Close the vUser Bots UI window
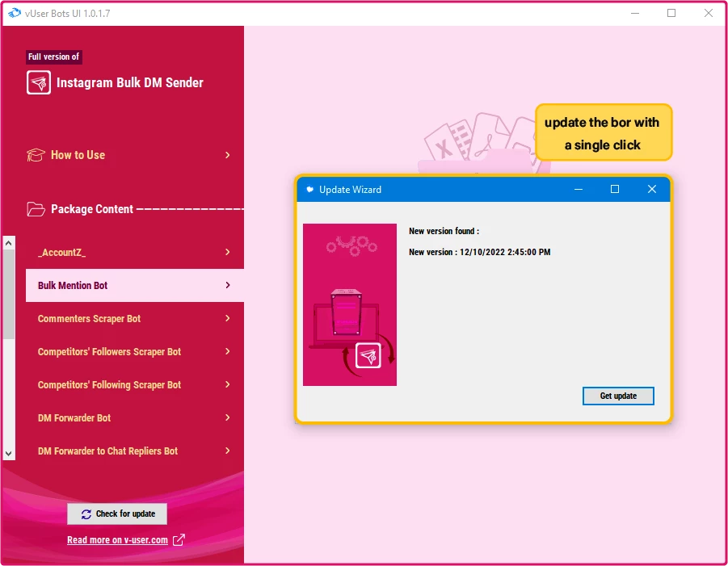Screen dimensions: 728x566 click(709, 13)
